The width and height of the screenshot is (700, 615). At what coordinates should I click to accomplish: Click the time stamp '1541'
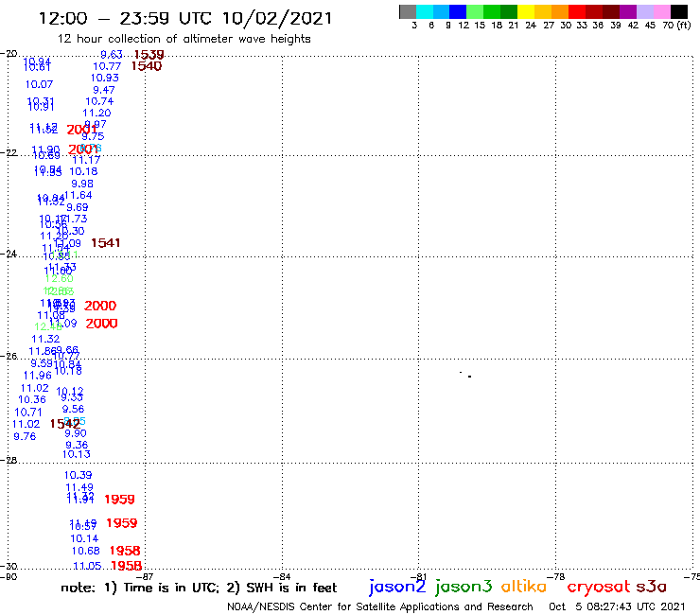coord(106,243)
